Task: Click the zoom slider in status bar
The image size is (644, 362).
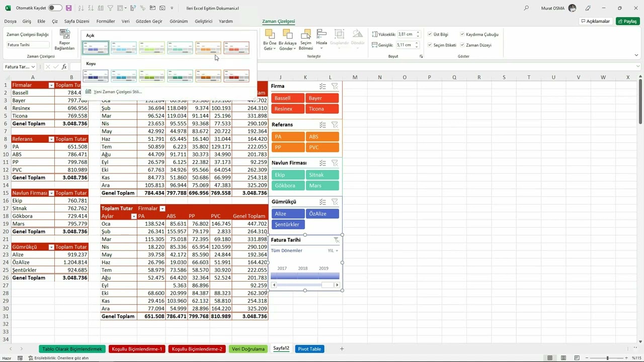Action: (x=607, y=358)
